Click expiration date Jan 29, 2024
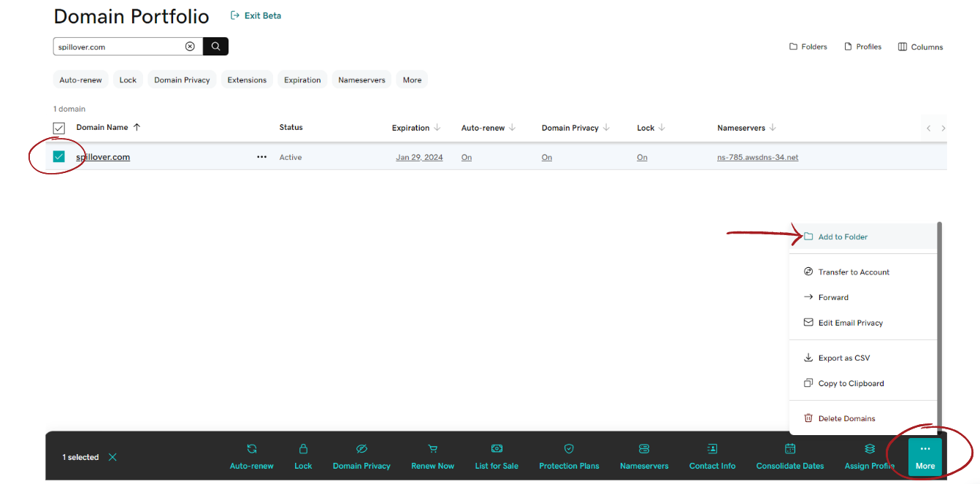The width and height of the screenshot is (980, 484). point(419,157)
